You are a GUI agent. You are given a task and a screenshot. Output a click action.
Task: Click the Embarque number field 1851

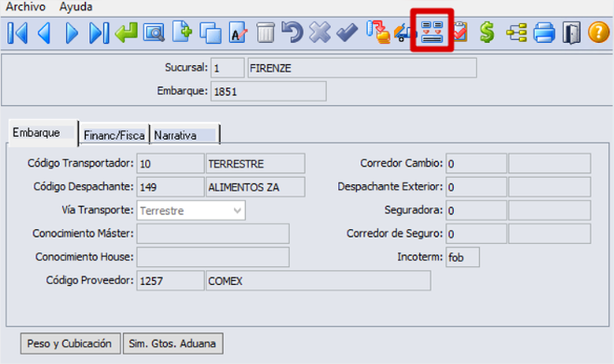(x=268, y=91)
